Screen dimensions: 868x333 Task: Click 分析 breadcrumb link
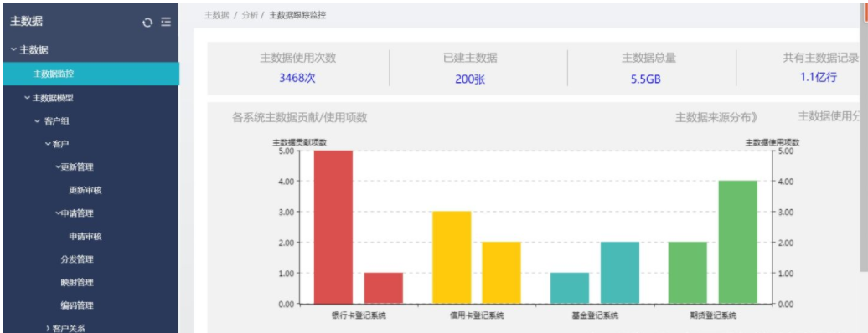click(x=250, y=16)
